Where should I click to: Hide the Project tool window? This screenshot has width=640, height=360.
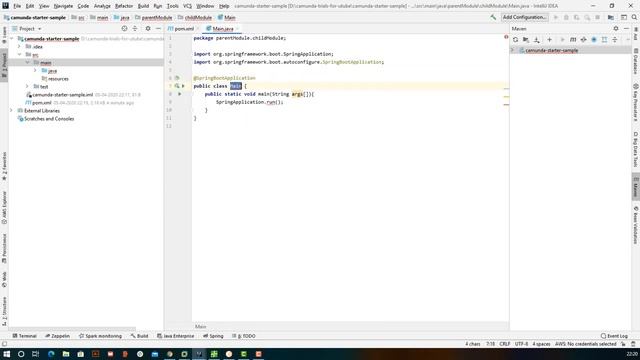click(158, 29)
